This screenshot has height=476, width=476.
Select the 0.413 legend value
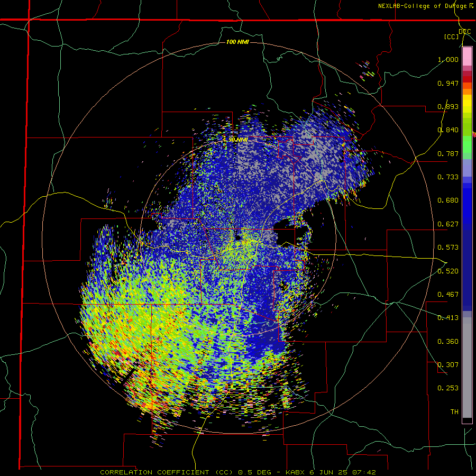click(448, 318)
